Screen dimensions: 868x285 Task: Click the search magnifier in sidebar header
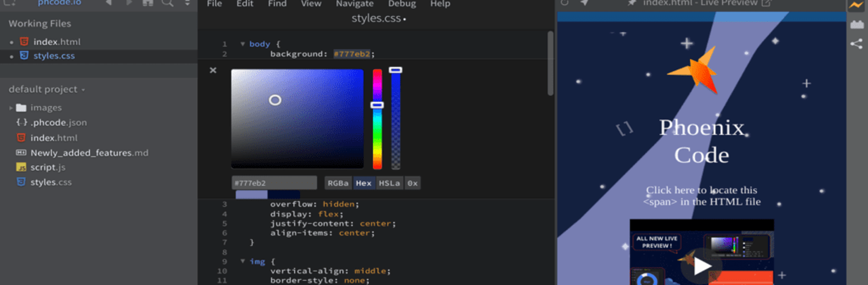(167, 3)
